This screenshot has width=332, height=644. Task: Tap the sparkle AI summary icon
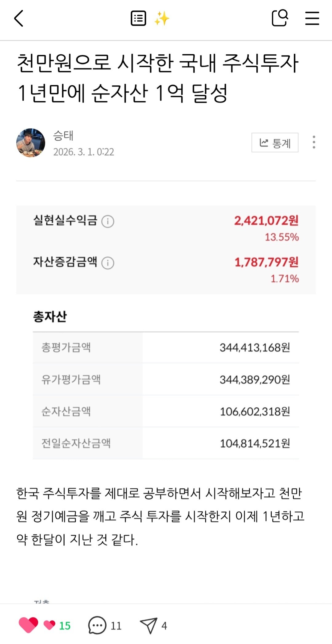point(162,18)
